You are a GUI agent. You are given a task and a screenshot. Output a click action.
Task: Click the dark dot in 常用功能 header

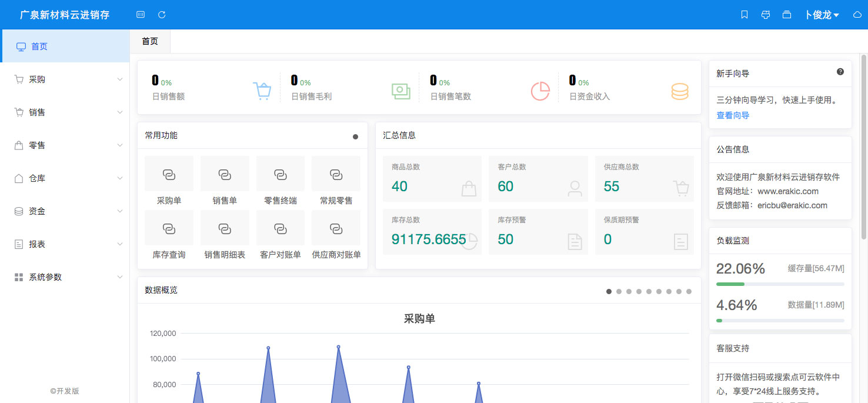355,136
